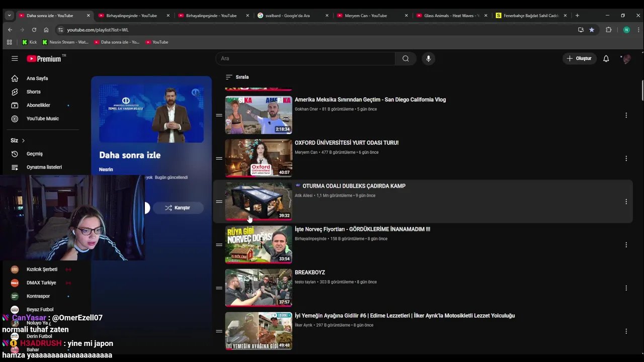
Task: Open playlist cover image thumbnail
Action: (151, 114)
